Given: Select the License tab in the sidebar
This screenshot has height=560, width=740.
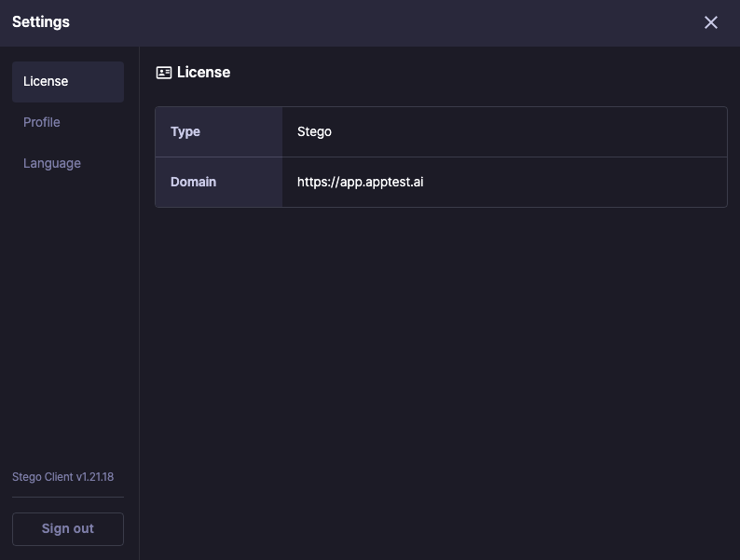Looking at the screenshot, I should tap(67, 81).
